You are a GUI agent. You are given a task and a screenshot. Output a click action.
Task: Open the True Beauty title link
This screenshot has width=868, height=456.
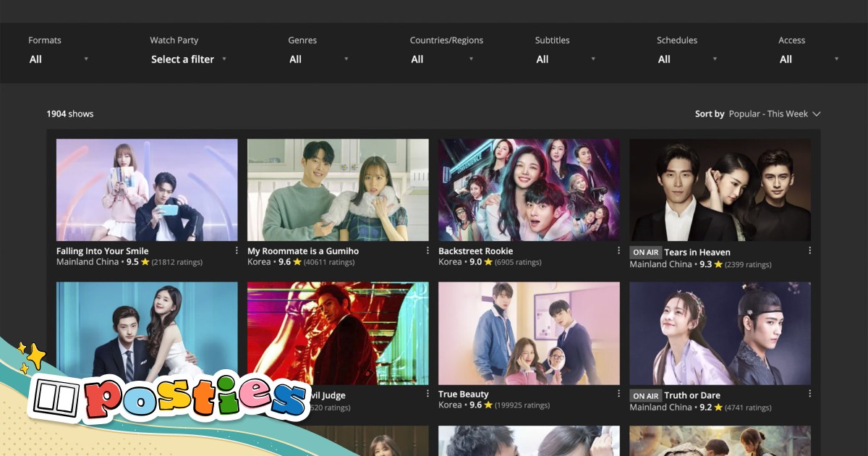(464, 394)
